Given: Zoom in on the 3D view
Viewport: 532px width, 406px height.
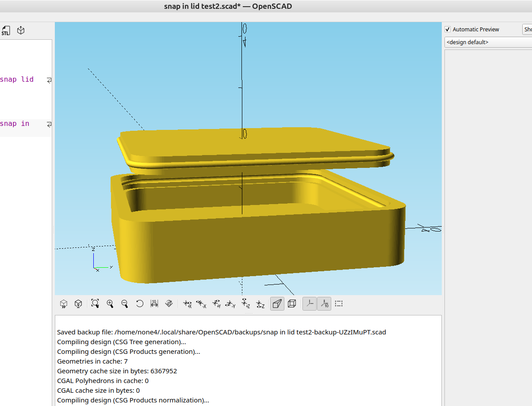Looking at the screenshot, I should (x=110, y=304).
